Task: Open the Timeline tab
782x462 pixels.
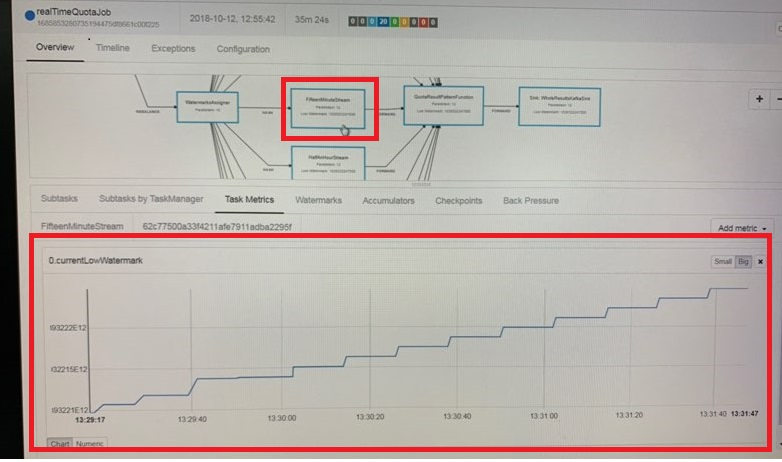Action: click(113, 48)
